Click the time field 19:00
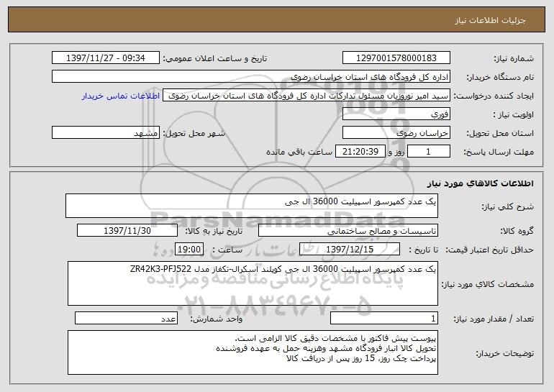The height and width of the screenshot is (392, 554). coord(189,250)
